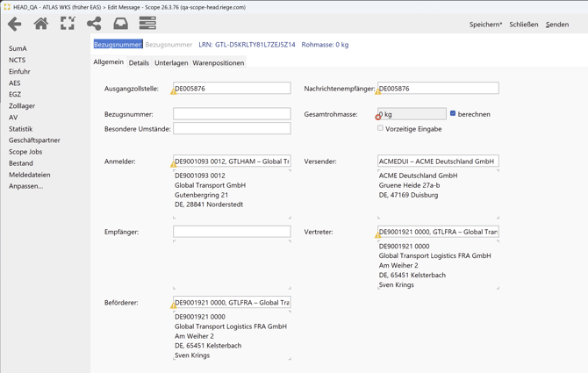Click the Schließen button

coord(524,25)
